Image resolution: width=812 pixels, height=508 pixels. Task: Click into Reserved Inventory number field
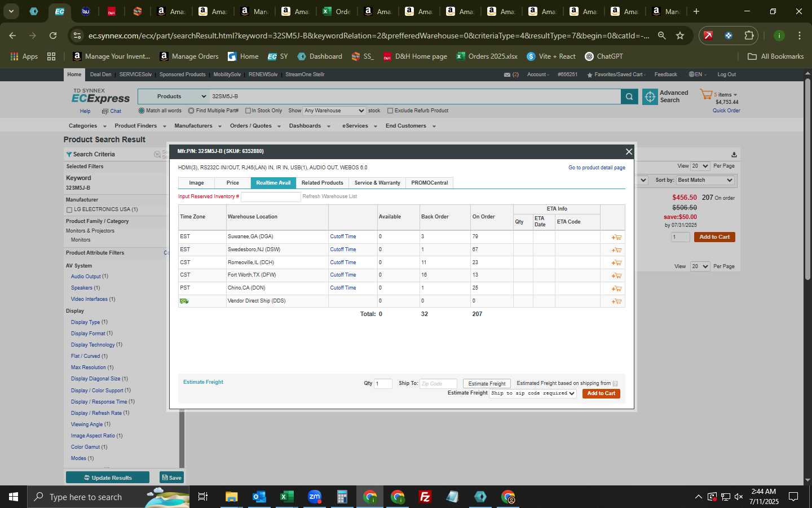(x=271, y=196)
